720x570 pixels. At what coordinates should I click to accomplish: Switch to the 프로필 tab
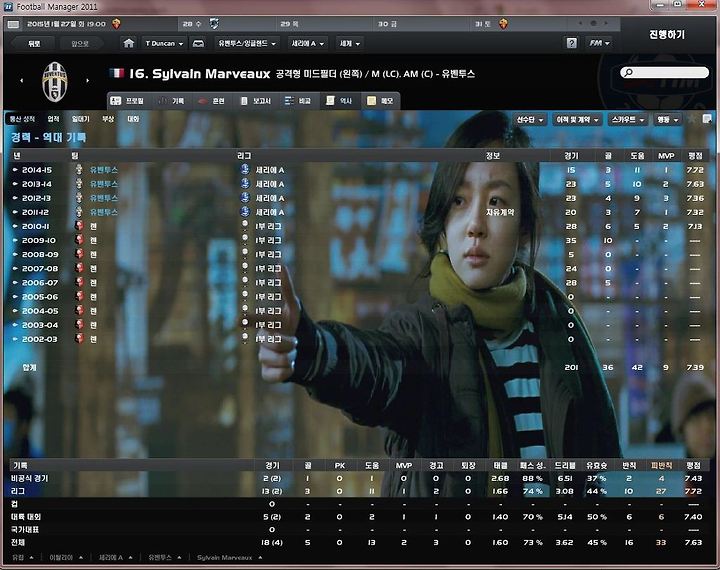[x=128, y=101]
